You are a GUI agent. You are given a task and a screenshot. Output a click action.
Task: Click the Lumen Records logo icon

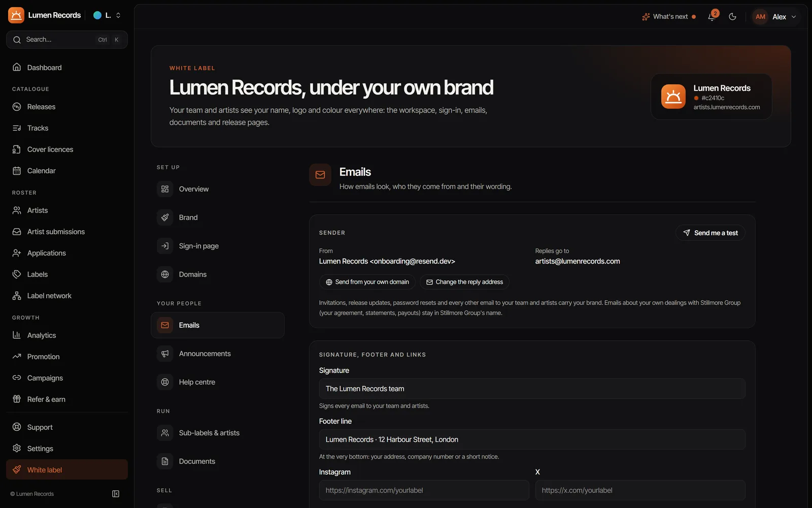point(16,15)
